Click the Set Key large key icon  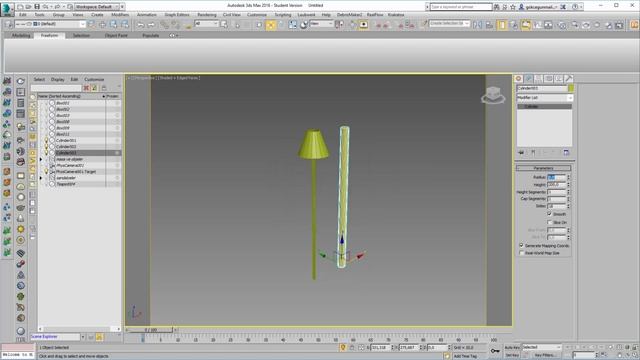(x=495, y=351)
